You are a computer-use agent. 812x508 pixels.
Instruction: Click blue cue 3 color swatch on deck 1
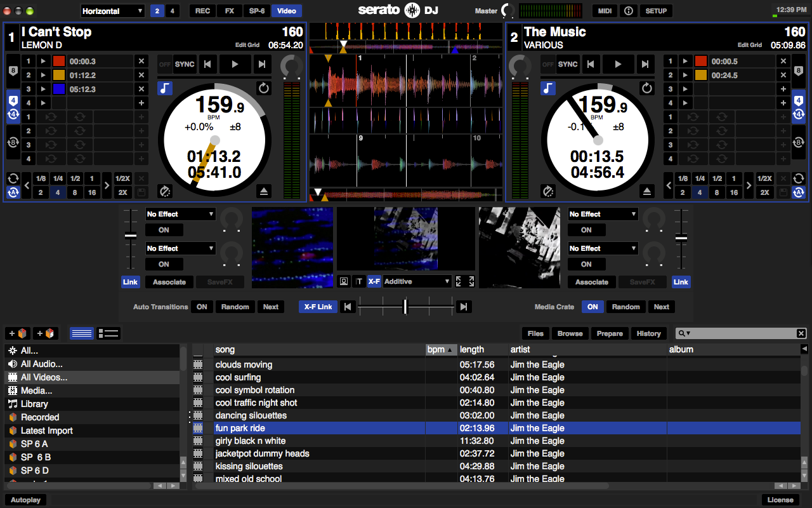coord(59,90)
